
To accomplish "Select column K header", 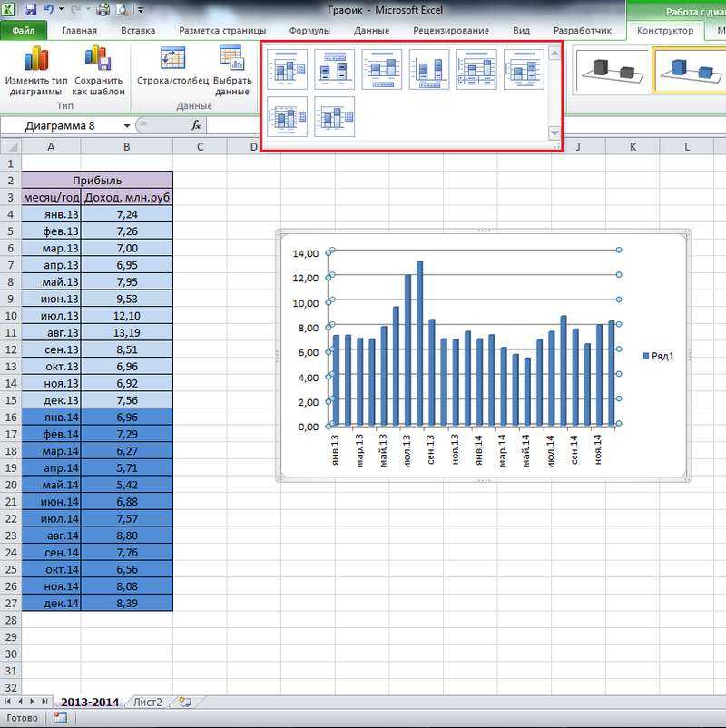I will [x=633, y=147].
